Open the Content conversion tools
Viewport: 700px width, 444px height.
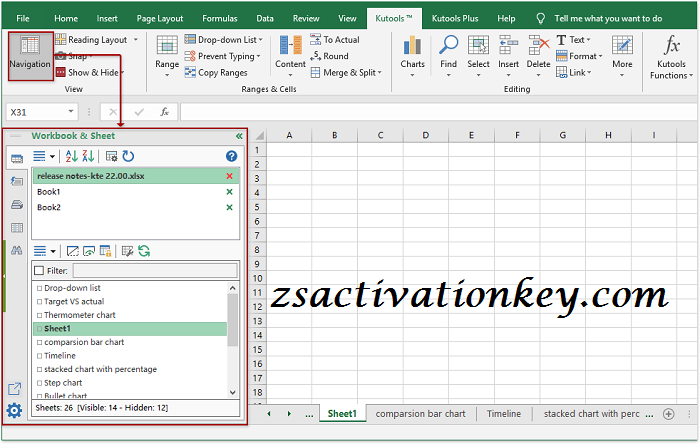[290, 56]
